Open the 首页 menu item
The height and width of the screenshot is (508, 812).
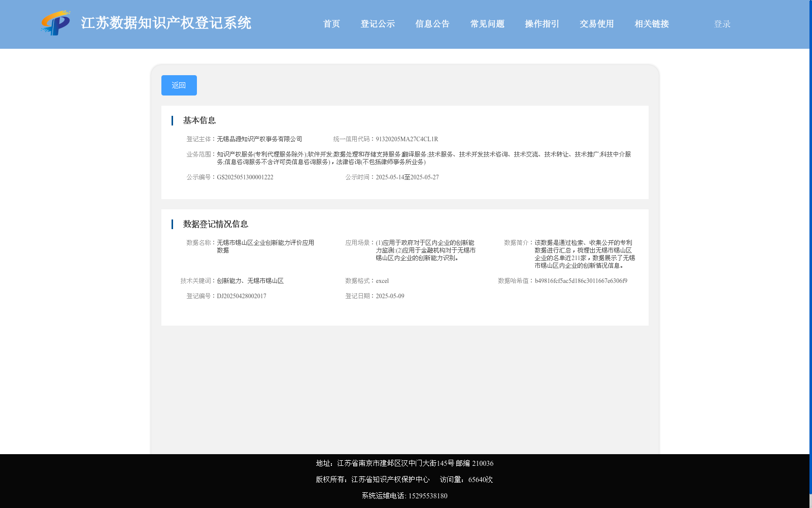331,24
